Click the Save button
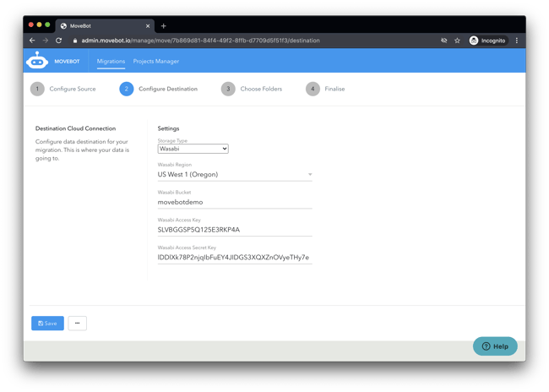Image resolution: width=549 pixels, height=392 pixels. (47, 324)
